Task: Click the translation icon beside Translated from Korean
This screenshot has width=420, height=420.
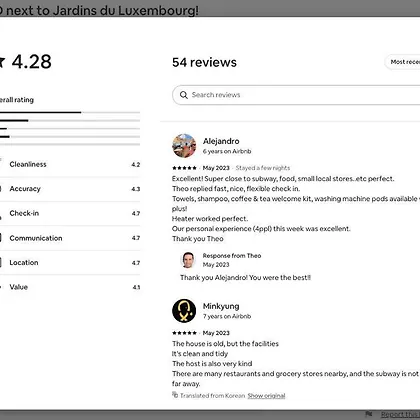Action: point(175,395)
